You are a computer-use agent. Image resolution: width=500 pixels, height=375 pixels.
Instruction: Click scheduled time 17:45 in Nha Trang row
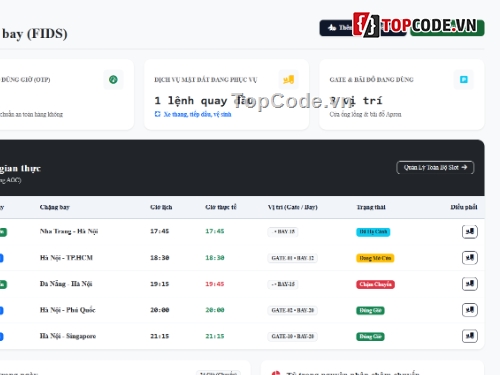[160, 231]
